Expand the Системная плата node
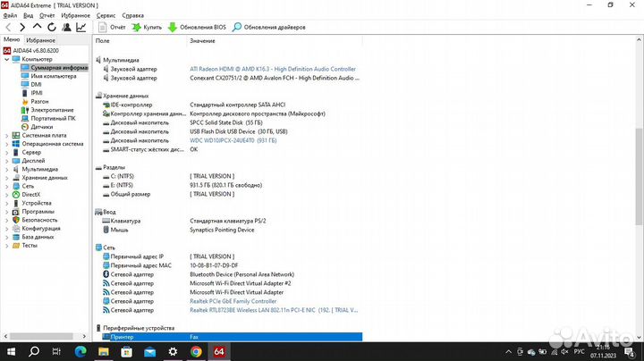The width and height of the screenshot is (644, 361). [6, 136]
